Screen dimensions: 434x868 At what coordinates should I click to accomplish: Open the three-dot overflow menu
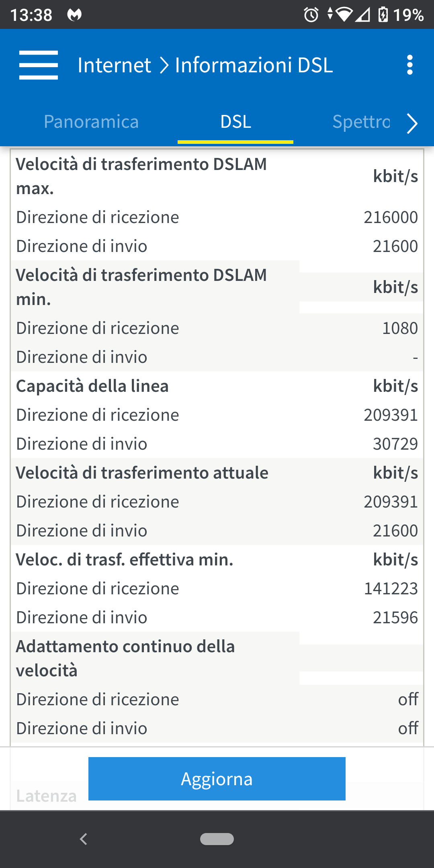[x=409, y=65]
